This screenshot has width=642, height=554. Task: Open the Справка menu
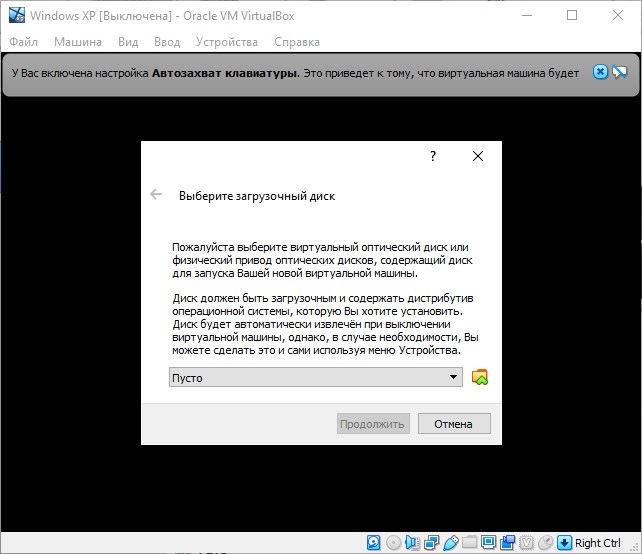click(x=296, y=42)
